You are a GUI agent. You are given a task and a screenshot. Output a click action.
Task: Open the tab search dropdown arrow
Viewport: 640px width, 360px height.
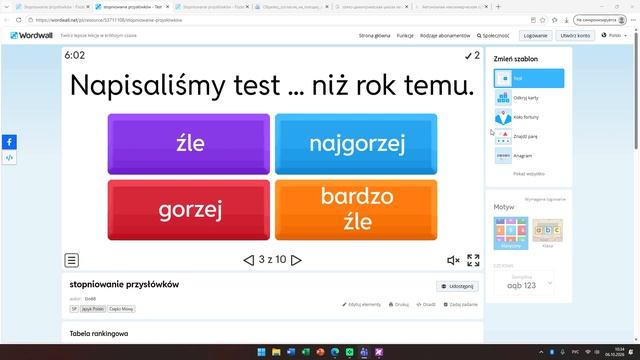pos(6,7)
